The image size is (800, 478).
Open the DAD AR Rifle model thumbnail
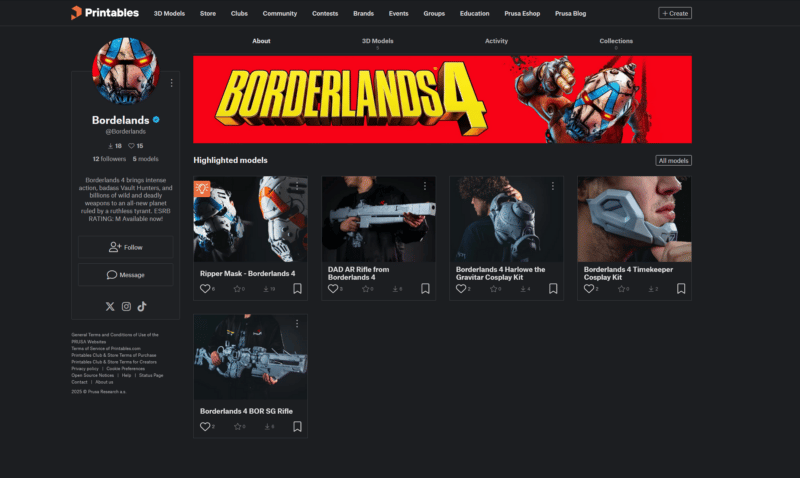pyautogui.click(x=379, y=219)
